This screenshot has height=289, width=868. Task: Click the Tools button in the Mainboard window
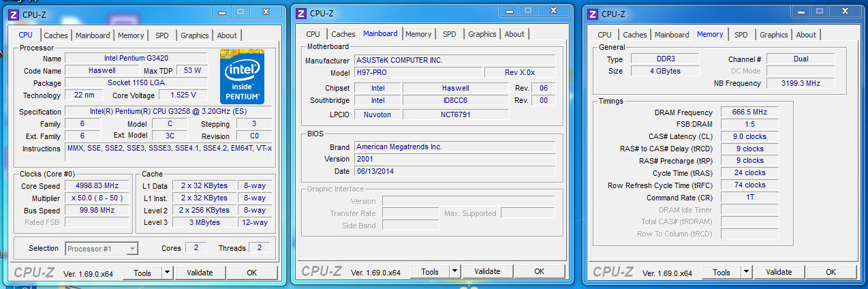point(430,271)
